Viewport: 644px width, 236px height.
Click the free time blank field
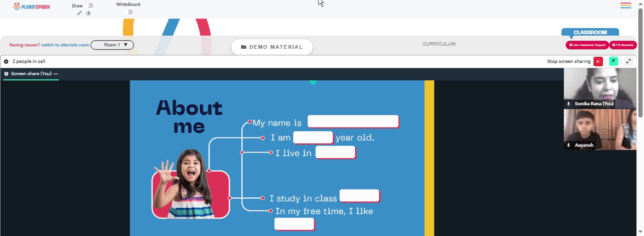(294, 224)
